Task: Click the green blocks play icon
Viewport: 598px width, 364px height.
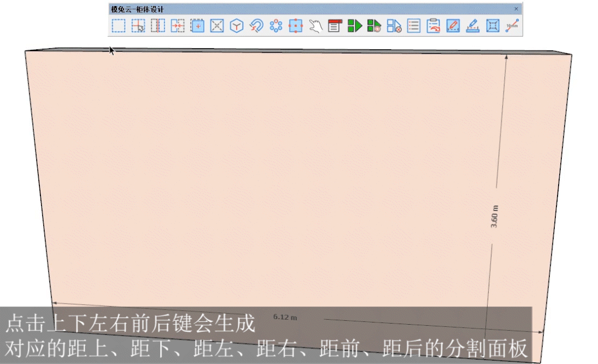Action: click(355, 26)
